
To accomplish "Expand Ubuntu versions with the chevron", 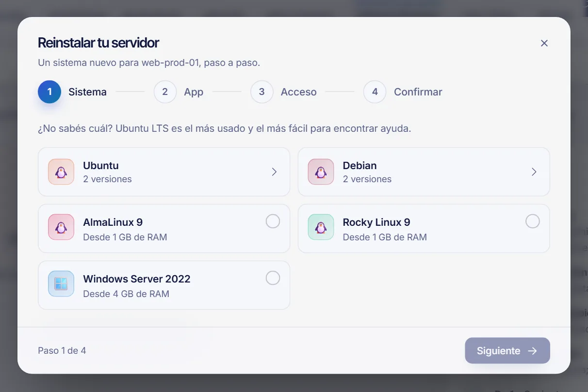I will tap(274, 172).
